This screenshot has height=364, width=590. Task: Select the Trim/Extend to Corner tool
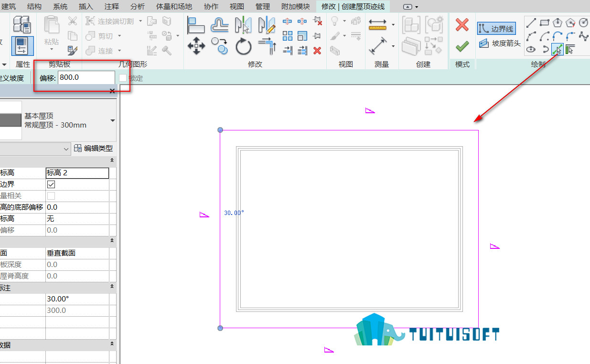click(267, 46)
